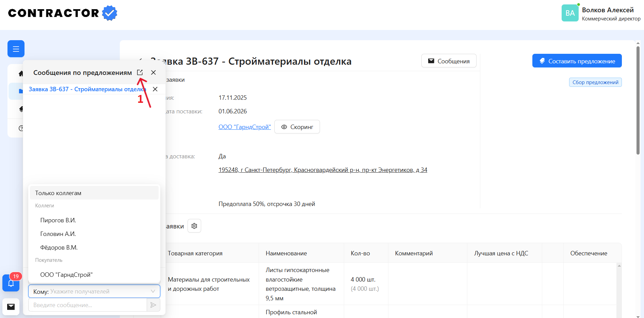The height and width of the screenshot is (318, 644).
Task: Select the Home icon in the sidebar
Action: (21, 73)
